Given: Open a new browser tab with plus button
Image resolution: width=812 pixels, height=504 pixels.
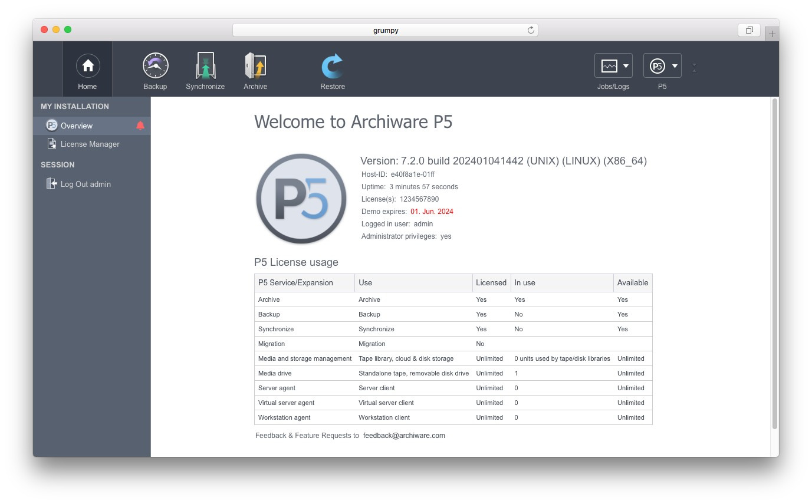Looking at the screenshot, I should click(x=772, y=34).
